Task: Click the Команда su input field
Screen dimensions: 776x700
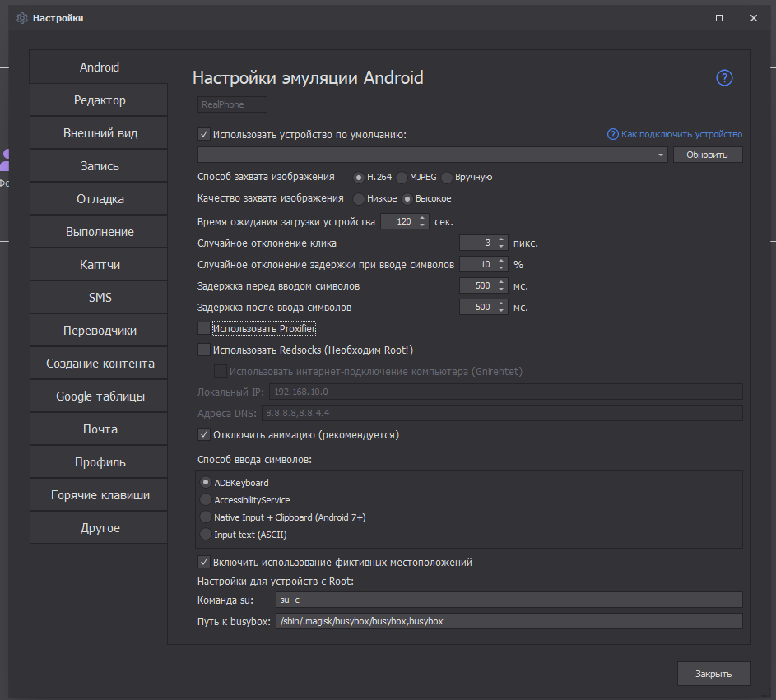Action: (509, 600)
